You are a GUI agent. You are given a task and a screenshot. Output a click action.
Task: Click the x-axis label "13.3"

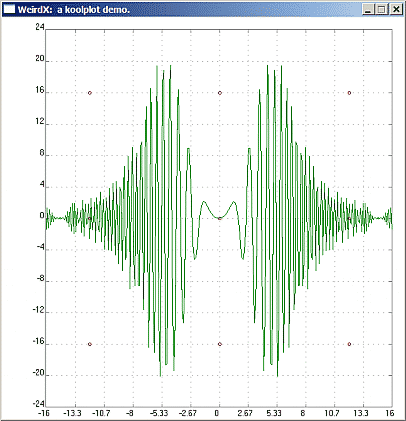pos(361,413)
